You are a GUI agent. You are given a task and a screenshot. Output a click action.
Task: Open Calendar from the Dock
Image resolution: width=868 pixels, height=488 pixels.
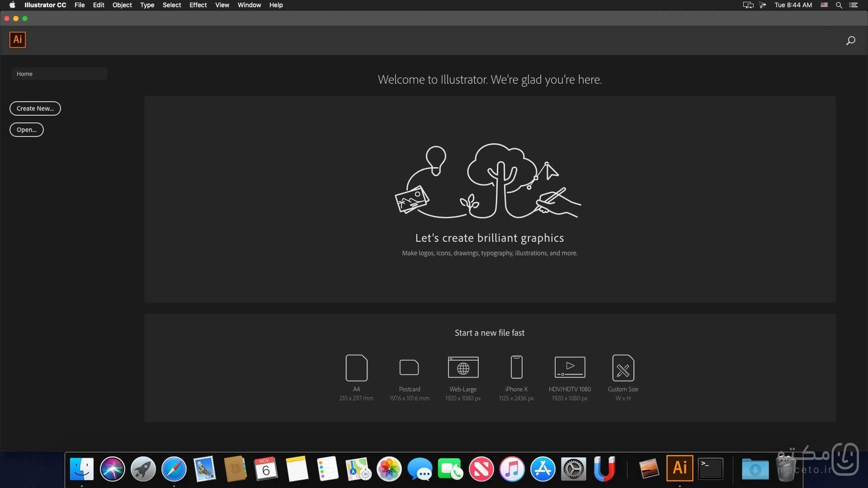coord(266,469)
